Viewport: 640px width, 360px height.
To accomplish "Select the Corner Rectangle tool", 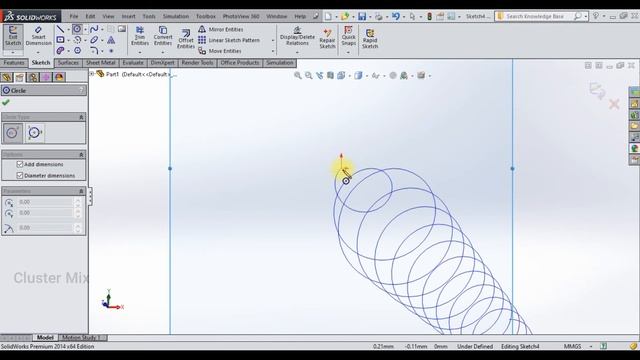I will click(60, 40).
